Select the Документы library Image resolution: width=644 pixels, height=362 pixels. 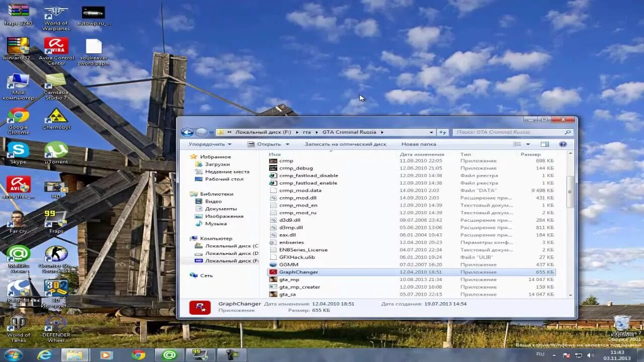point(221,209)
